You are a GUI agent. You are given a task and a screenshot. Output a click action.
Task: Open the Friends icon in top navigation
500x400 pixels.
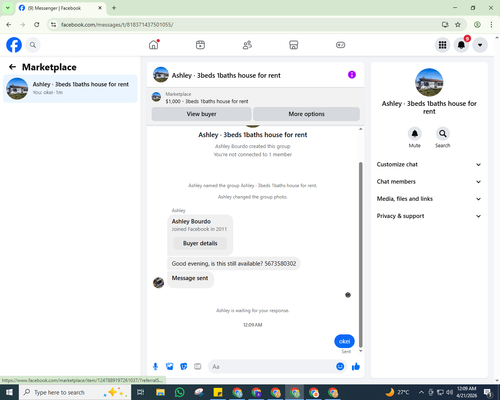point(247,45)
